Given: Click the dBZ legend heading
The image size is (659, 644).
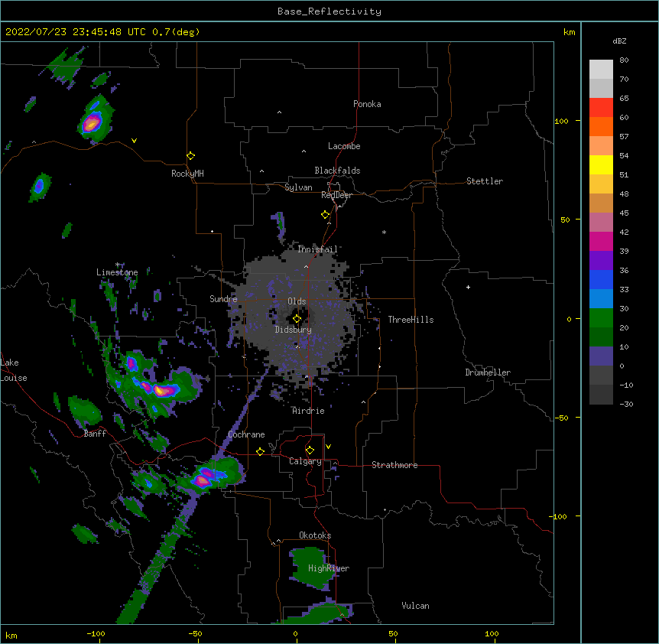Looking at the screenshot, I should pyautogui.click(x=619, y=41).
